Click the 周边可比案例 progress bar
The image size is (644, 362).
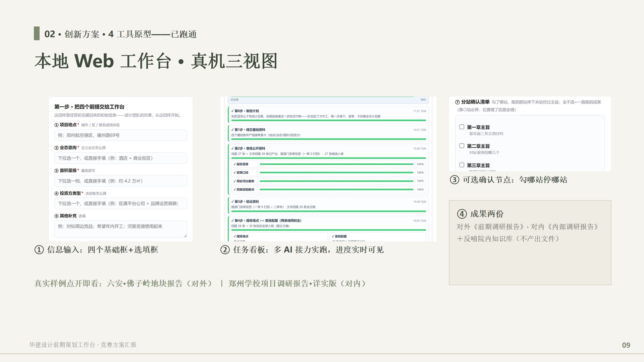coord(336,181)
